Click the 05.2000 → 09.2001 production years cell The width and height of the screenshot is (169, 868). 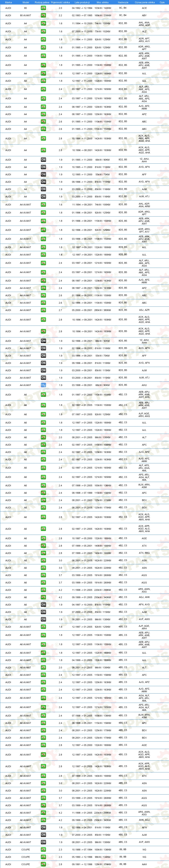coord(82,310)
